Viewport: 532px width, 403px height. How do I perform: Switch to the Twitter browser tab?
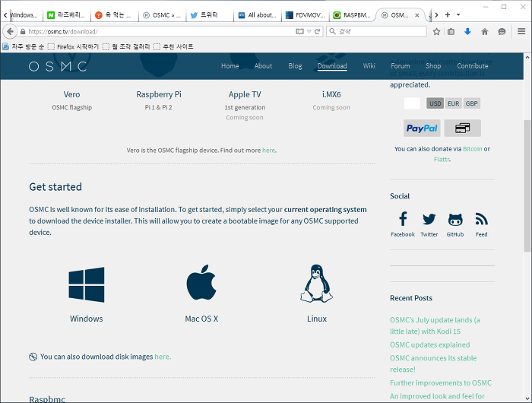click(209, 15)
